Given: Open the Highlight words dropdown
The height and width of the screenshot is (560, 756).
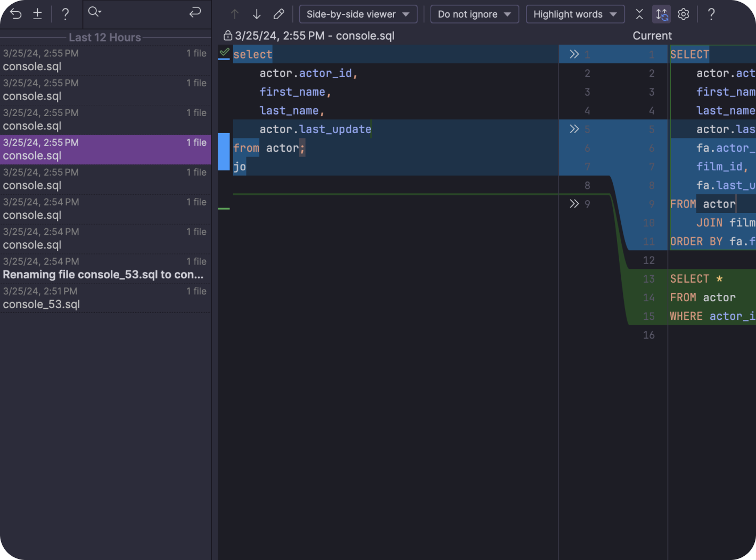Looking at the screenshot, I should pos(574,14).
